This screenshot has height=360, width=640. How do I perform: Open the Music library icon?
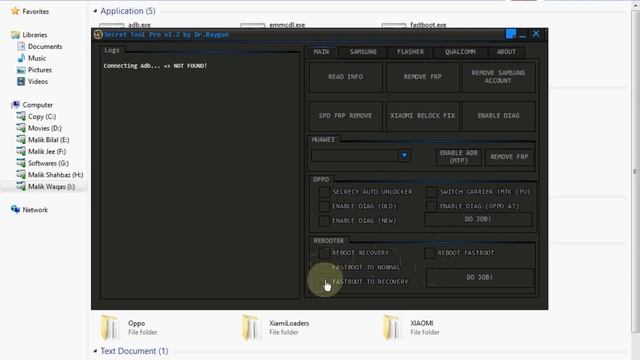pos(21,58)
